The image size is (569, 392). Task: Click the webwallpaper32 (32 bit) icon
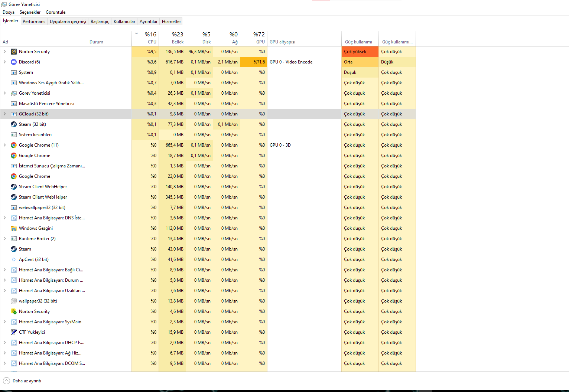[x=14, y=208]
